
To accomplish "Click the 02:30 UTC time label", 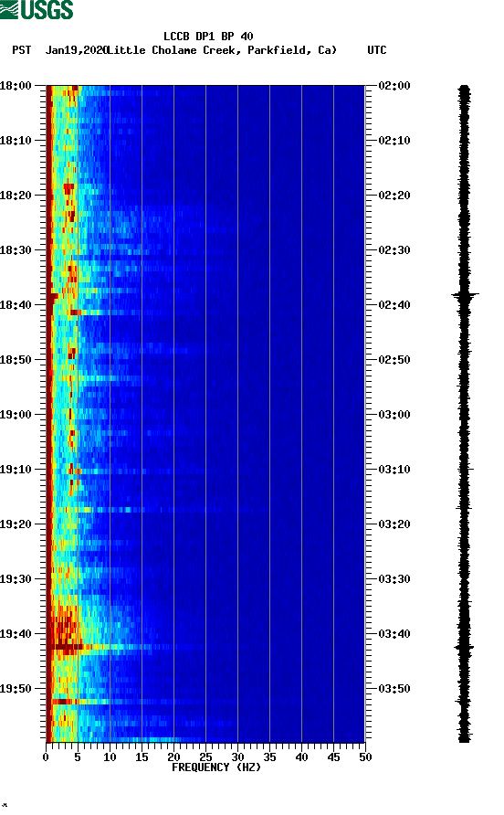I will 394,250.
